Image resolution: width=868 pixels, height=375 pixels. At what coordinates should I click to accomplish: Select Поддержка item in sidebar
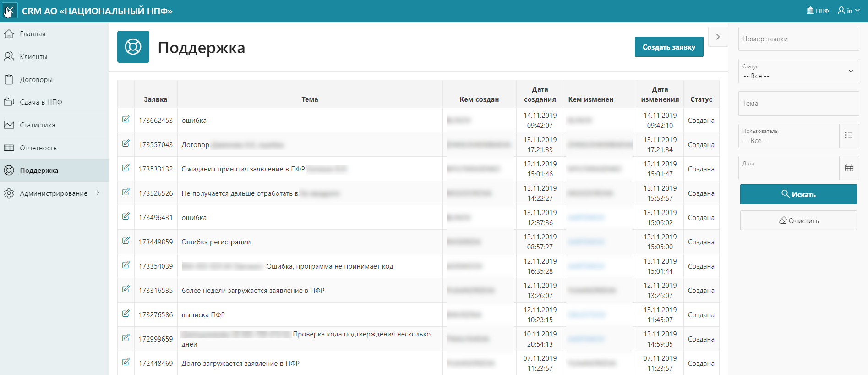[x=54, y=171]
